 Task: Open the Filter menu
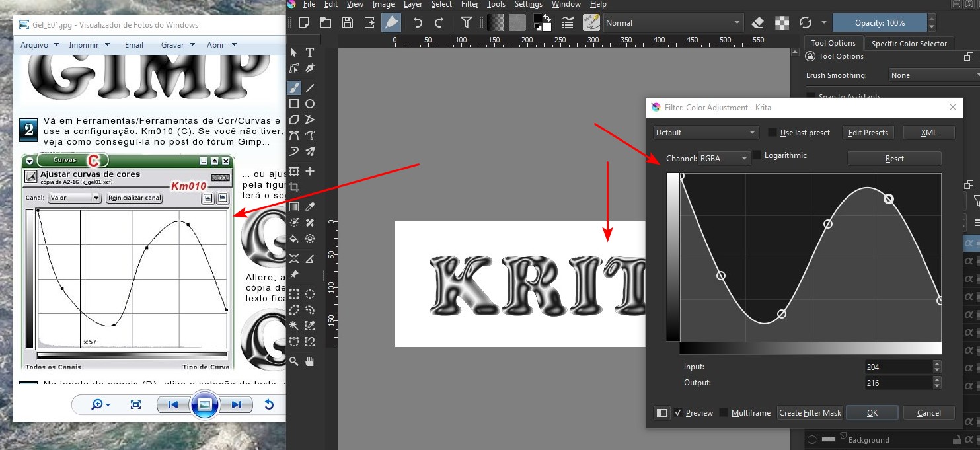470,4
